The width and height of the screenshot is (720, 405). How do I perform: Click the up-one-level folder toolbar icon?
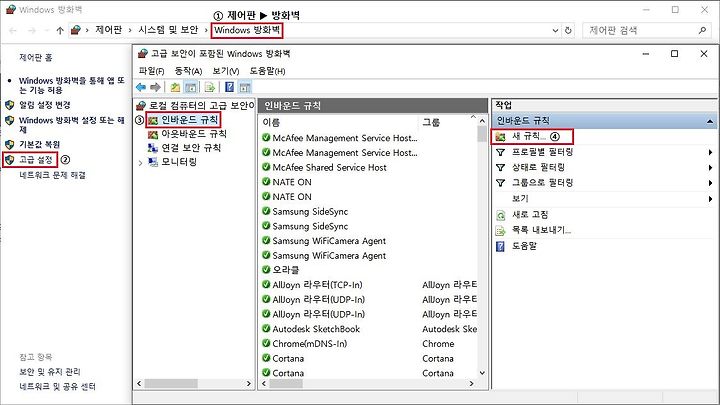pyautogui.click(x=175, y=87)
